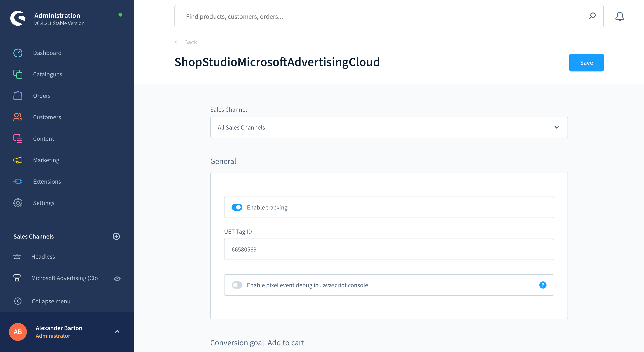Click the Customers icon in sidebar

(x=17, y=117)
